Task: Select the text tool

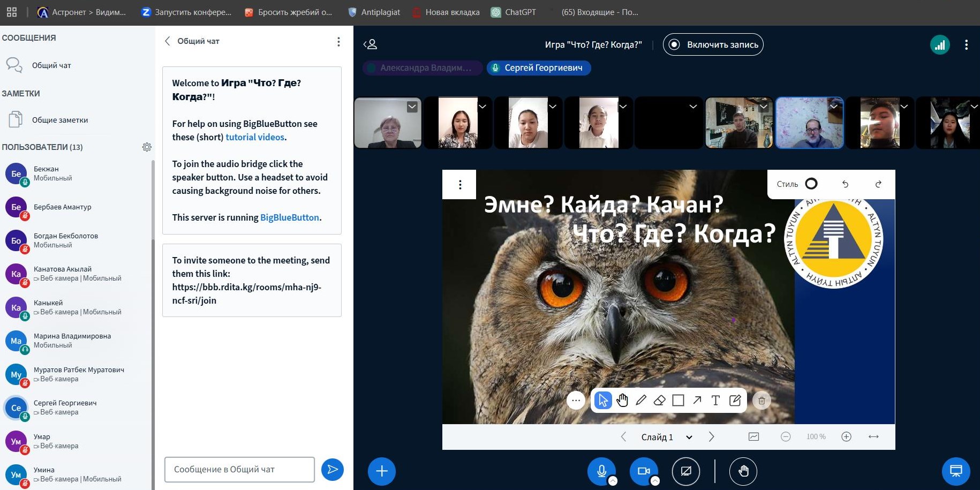Action: point(715,400)
